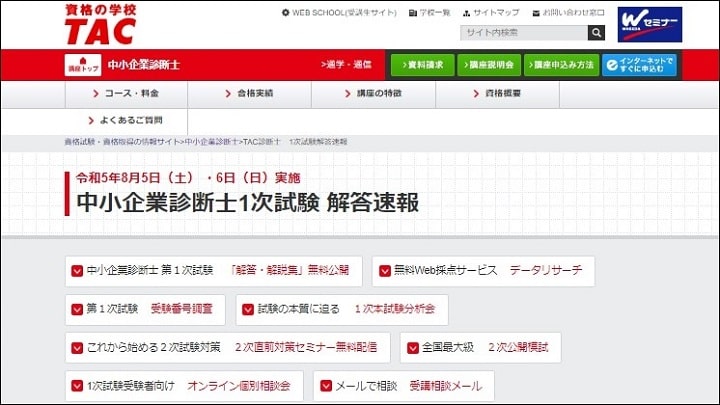Click check icon beside 1次試験受験者向け
The width and height of the screenshot is (720, 405).
[77, 386]
